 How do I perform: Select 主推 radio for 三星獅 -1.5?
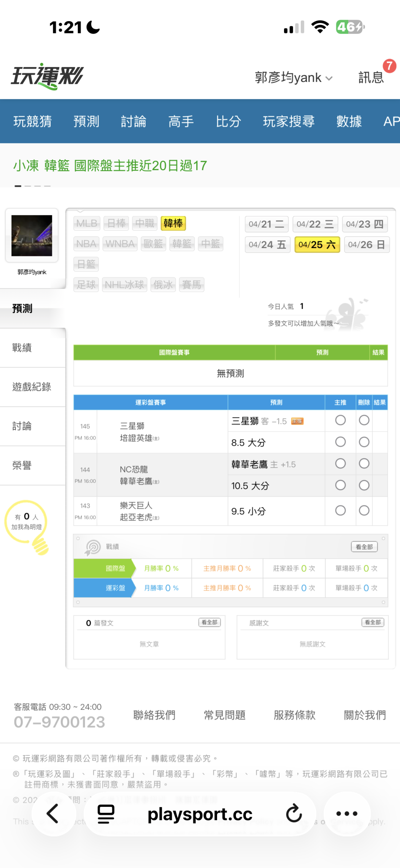tap(340, 420)
